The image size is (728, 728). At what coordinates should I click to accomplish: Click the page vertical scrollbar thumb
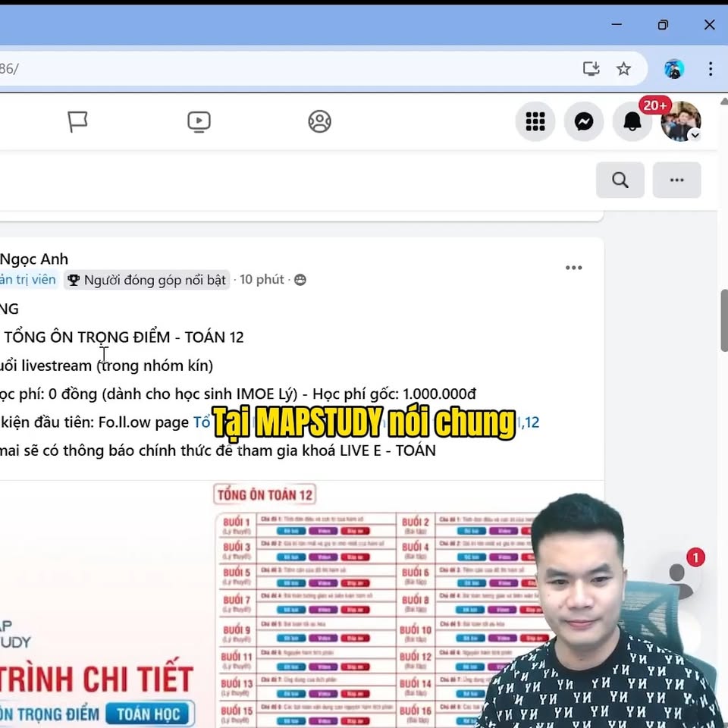tap(723, 321)
